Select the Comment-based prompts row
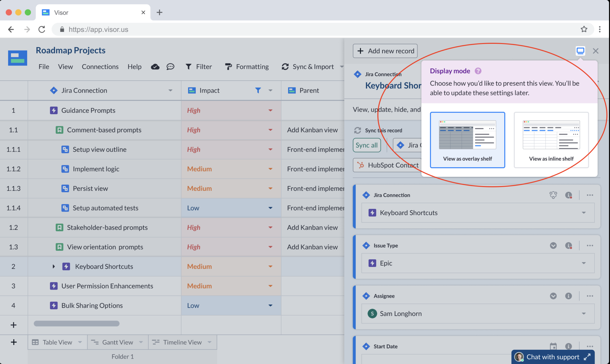Image resolution: width=610 pixels, height=364 pixels. click(x=104, y=130)
